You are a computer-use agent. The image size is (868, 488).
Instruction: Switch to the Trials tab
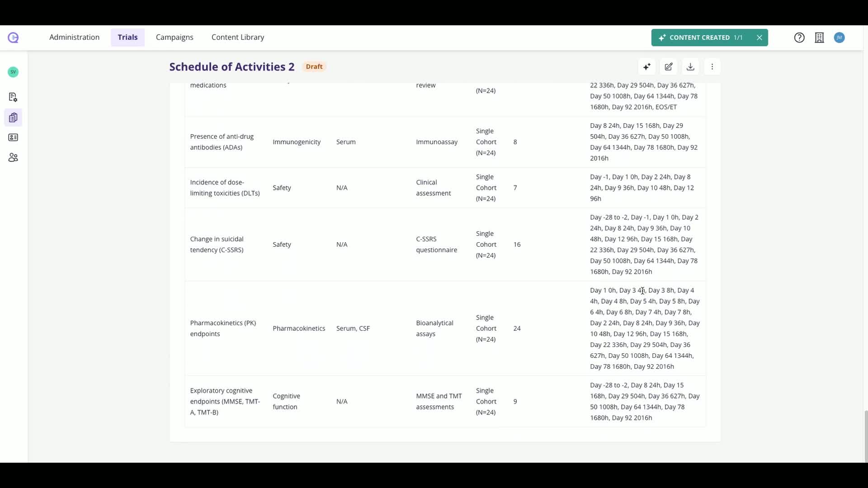(x=127, y=38)
